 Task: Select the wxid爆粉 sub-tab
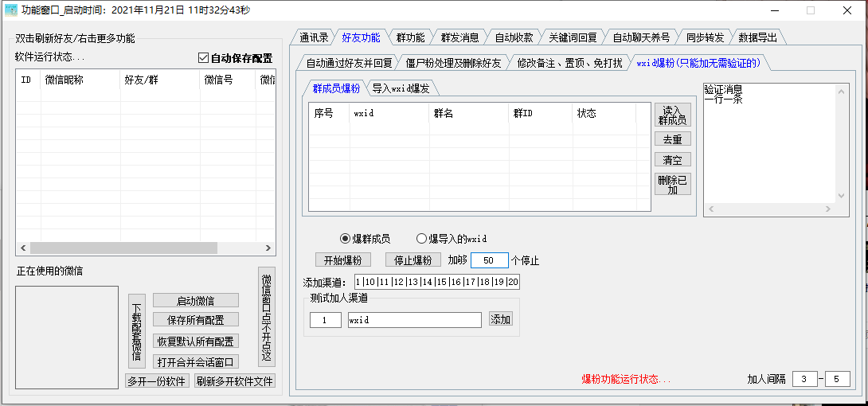click(x=698, y=63)
